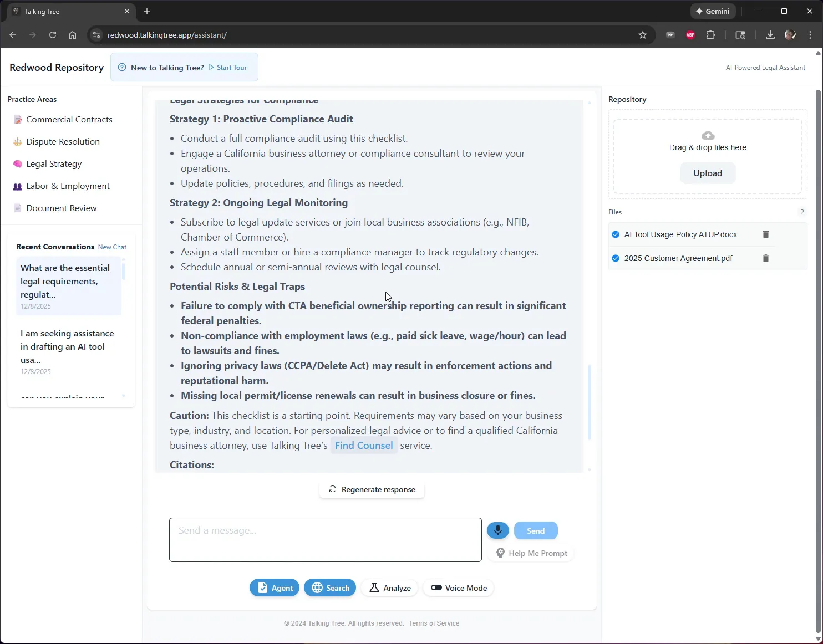Click the message input field
The height and width of the screenshot is (644, 823).
point(326,540)
